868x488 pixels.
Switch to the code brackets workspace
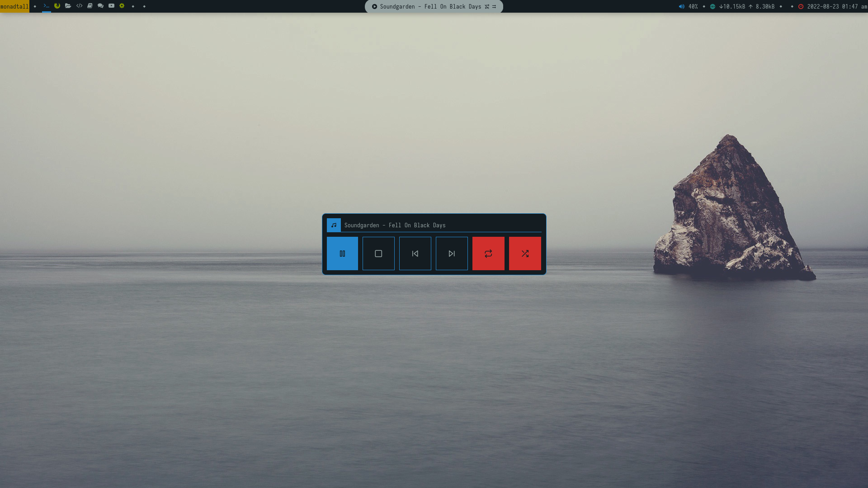[79, 6]
